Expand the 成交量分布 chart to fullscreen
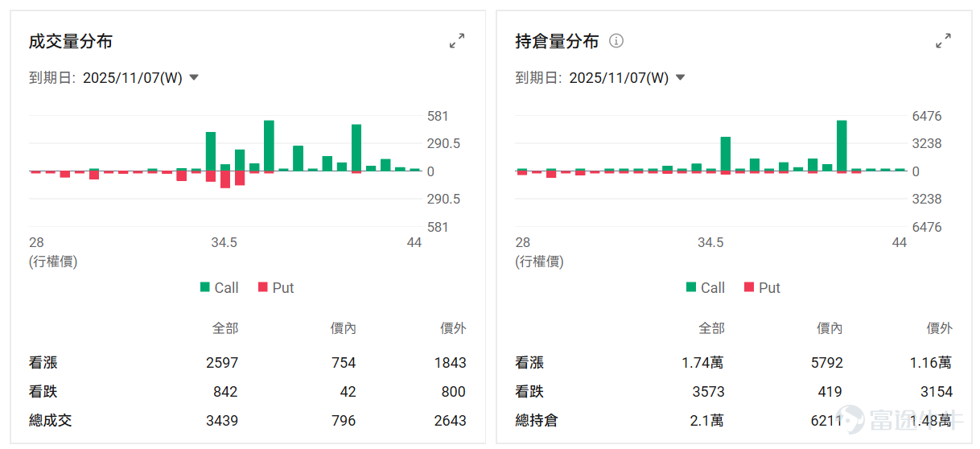Screen dimensions: 980x449 pyautogui.click(x=457, y=41)
